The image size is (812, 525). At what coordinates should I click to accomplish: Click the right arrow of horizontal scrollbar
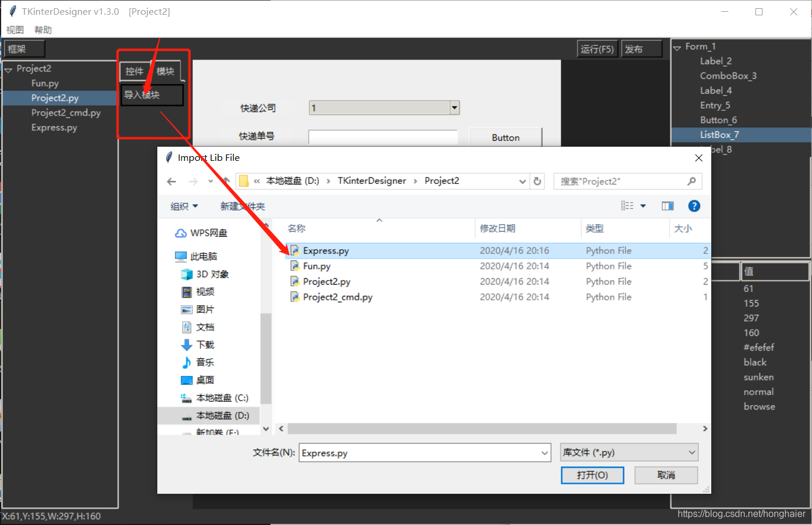coord(705,428)
